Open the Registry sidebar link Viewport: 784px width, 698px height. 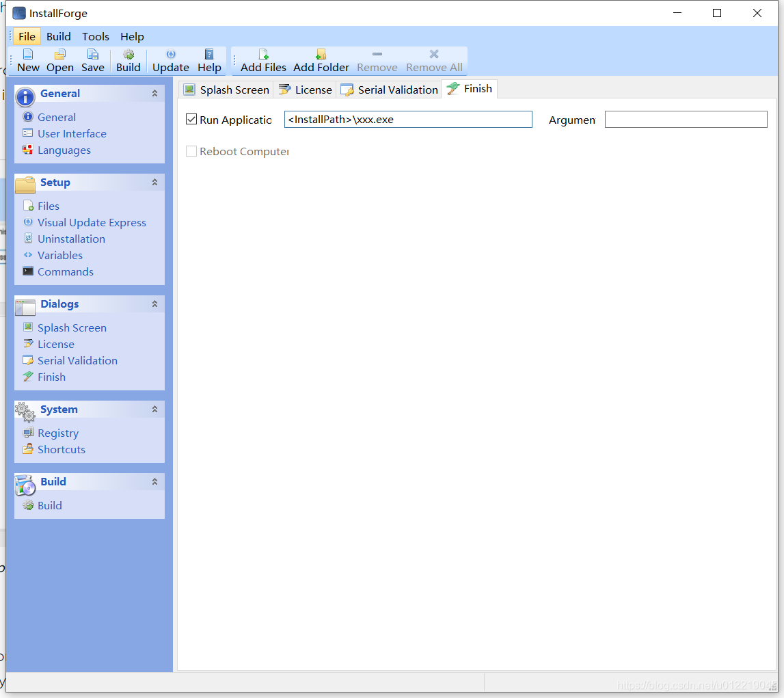coord(58,433)
